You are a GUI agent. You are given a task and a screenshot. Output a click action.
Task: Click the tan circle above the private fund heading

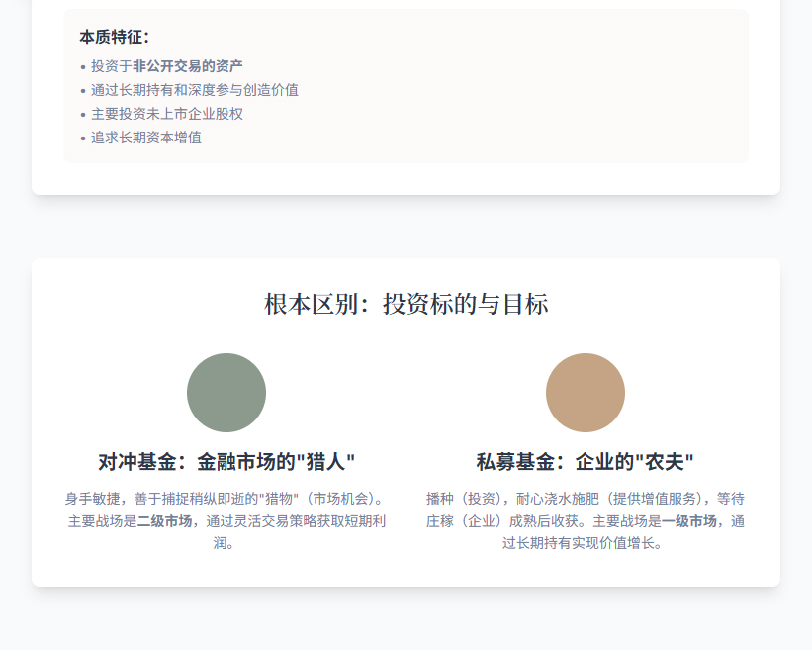pyautogui.click(x=586, y=393)
